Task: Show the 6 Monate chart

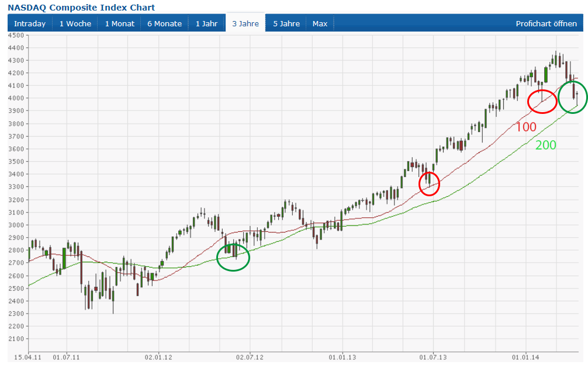Action: point(164,23)
